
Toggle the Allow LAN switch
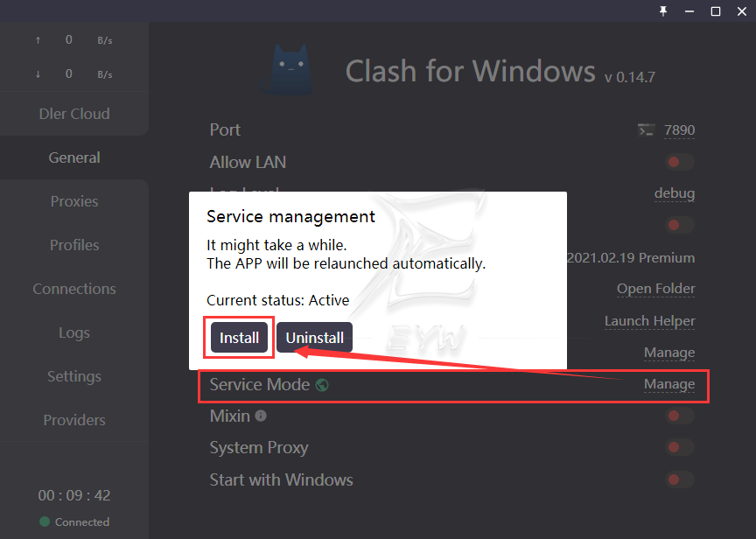679,162
